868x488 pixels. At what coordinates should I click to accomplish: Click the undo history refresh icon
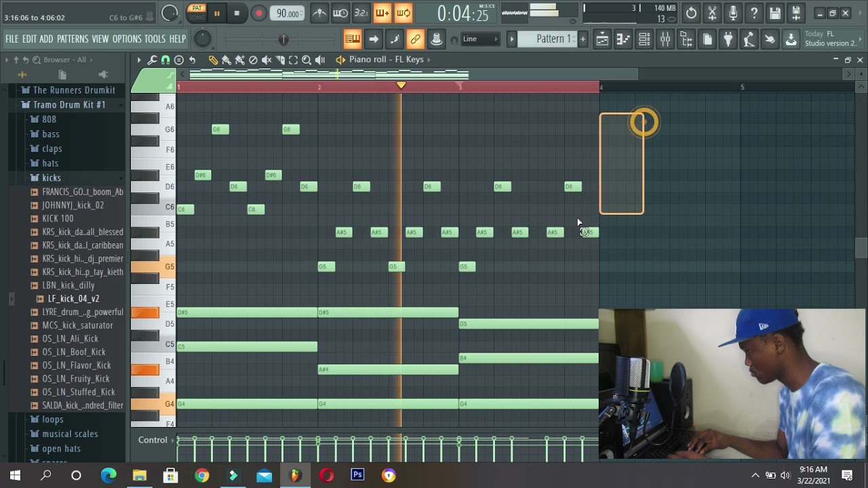[x=691, y=13]
